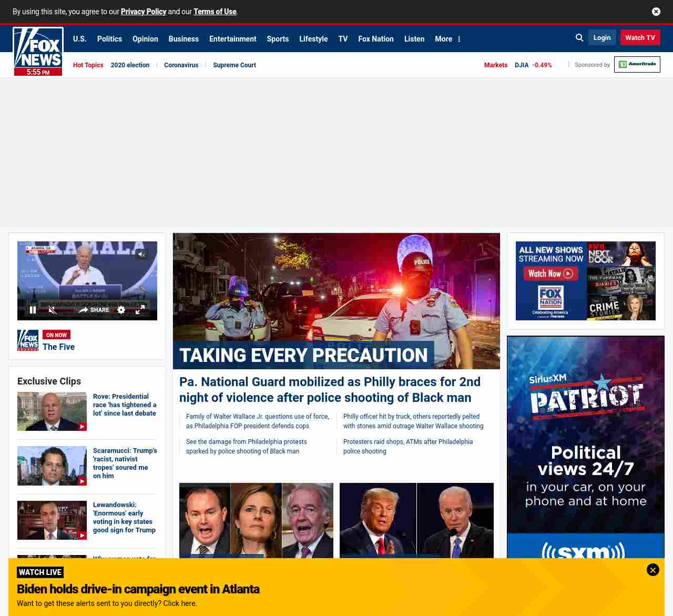
Task: Enter fullscreen on live video
Action: [x=140, y=310]
